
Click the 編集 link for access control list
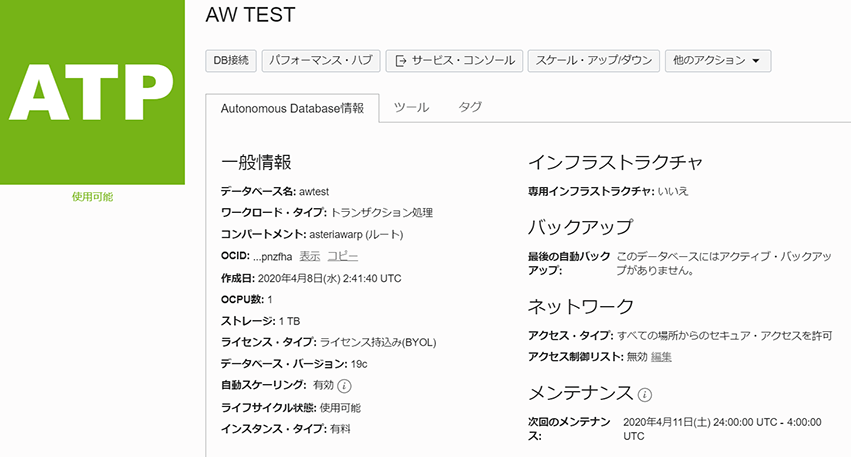click(661, 357)
